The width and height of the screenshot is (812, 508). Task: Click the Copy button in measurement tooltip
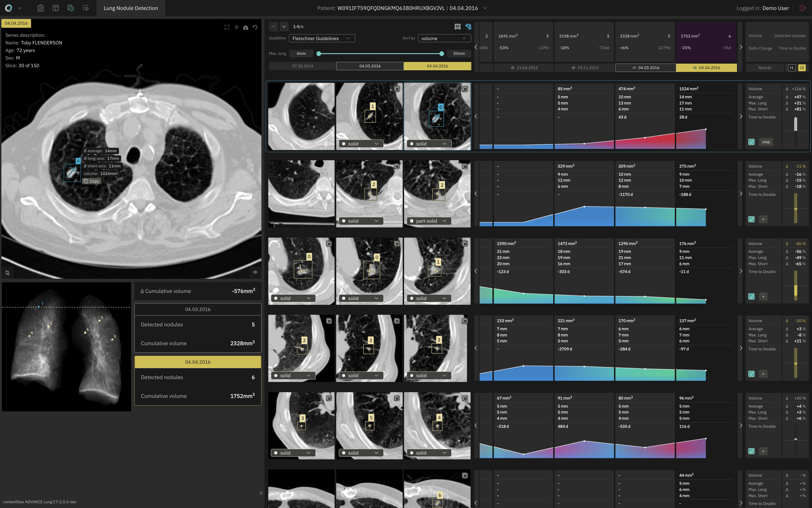[91, 181]
